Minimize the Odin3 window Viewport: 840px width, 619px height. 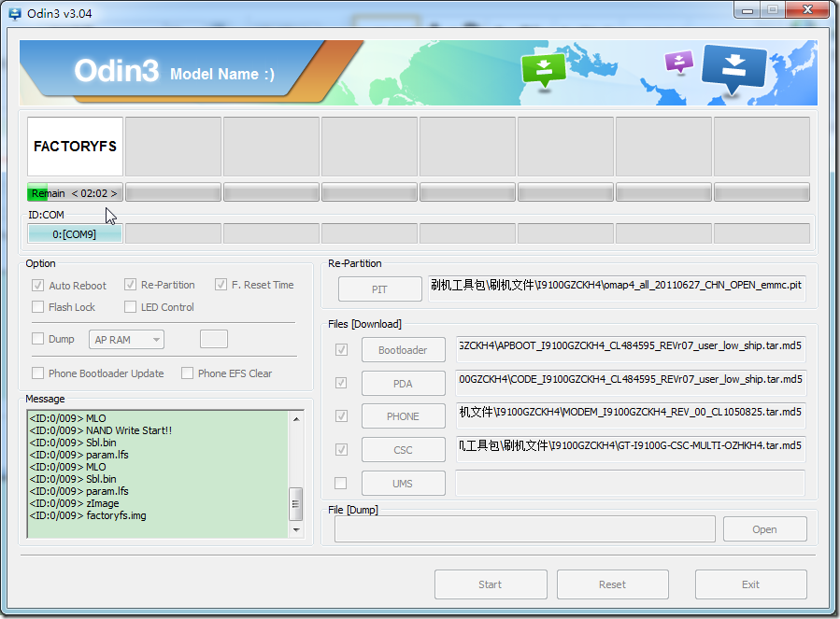tap(747, 10)
